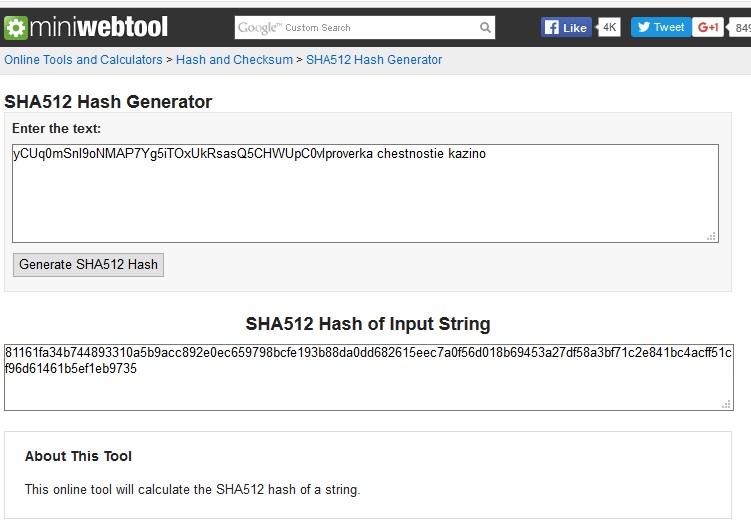Viewport: 751px width, 522px height.
Task: Click the hash output box resize handle
Action: [727, 404]
